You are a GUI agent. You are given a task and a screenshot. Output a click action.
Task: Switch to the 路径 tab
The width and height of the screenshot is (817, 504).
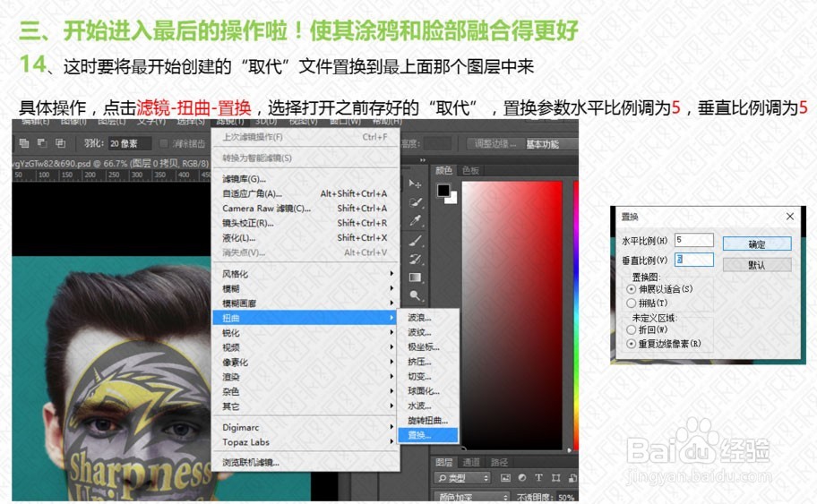(499, 462)
